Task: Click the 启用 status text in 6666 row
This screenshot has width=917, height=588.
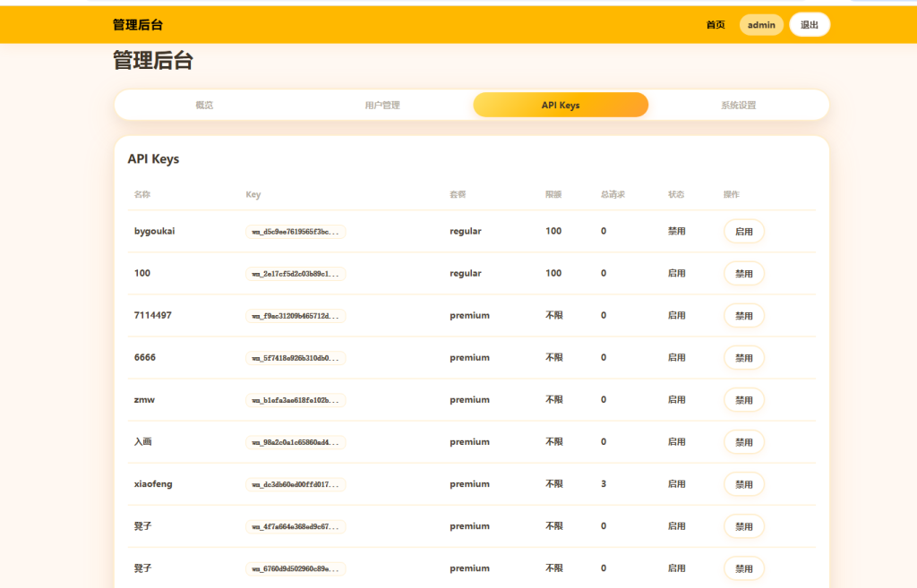Action: [x=677, y=358]
